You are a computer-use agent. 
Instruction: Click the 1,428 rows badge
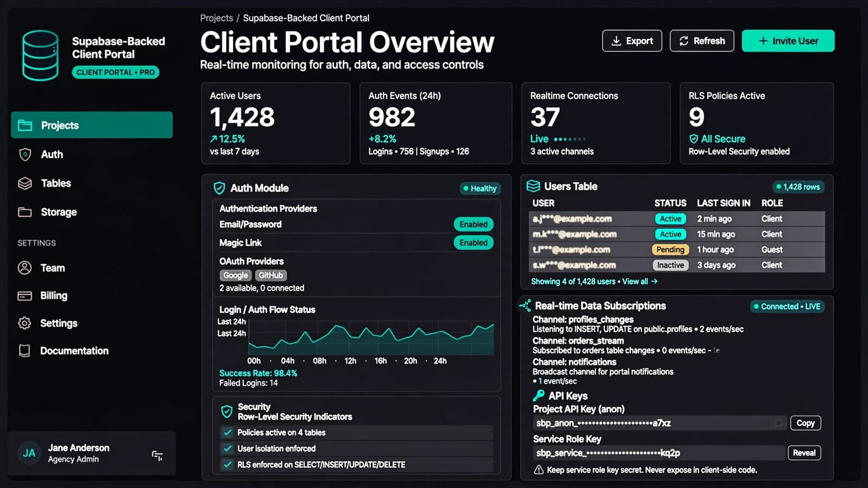coord(798,187)
